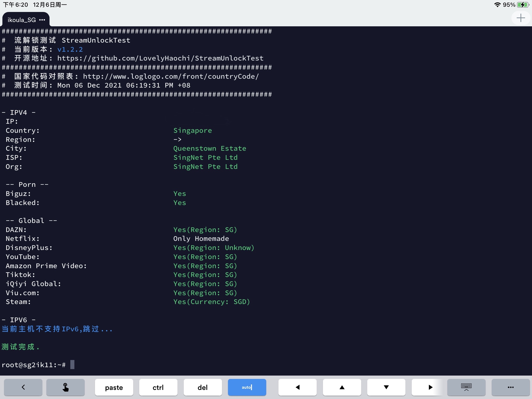Tap the root shell prompt cursor
532x399 pixels.
(72, 365)
